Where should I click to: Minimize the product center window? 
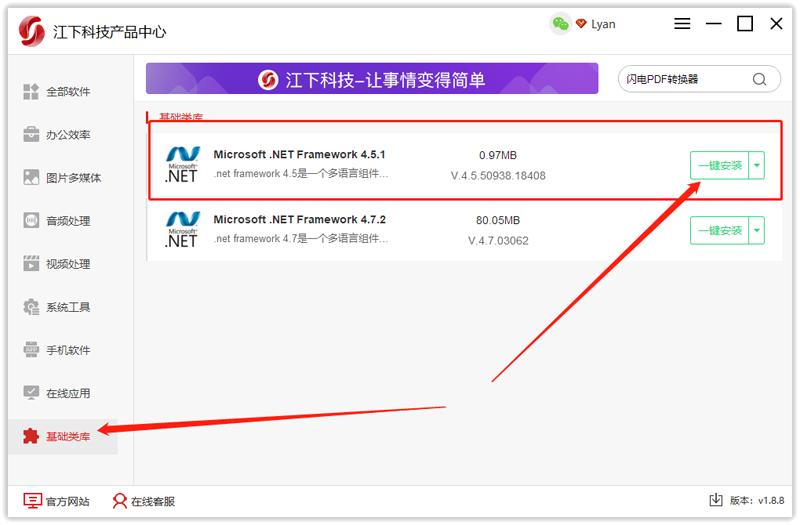pyautogui.click(x=713, y=23)
